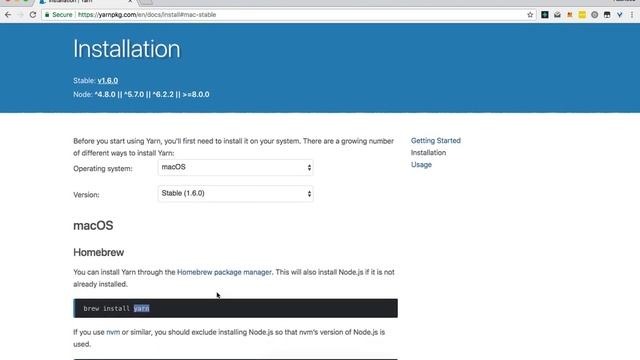Screen dimensions: 640x360
Task: Open the nvm link in the paragraph
Action: pos(113,332)
